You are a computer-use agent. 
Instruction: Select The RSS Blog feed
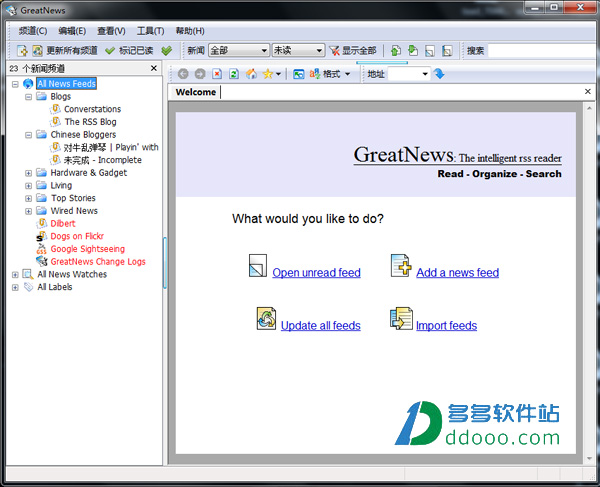[91, 122]
